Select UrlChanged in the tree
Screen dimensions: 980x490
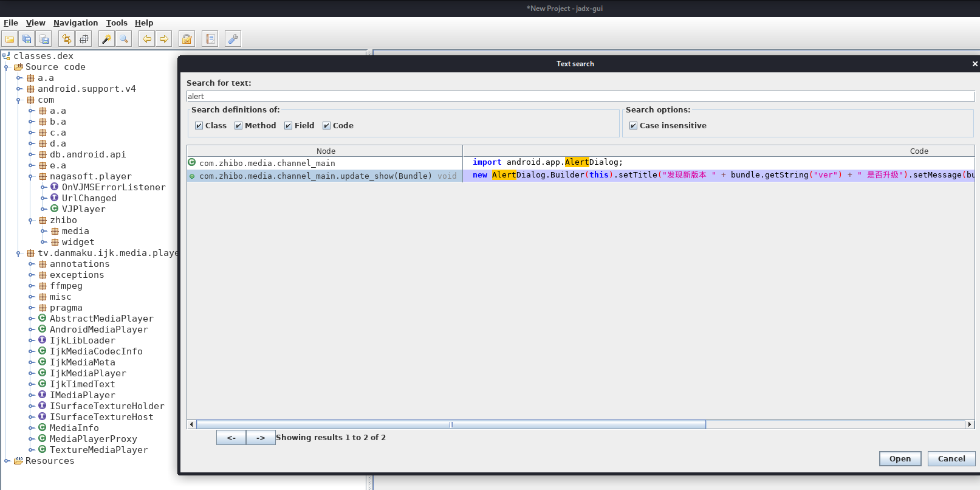pos(89,198)
